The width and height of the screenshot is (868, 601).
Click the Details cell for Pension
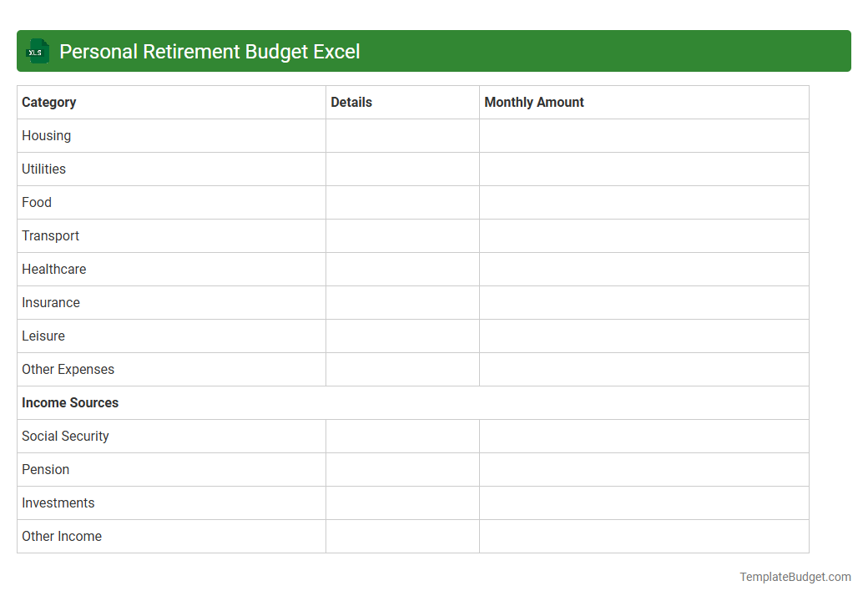click(402, 469)
